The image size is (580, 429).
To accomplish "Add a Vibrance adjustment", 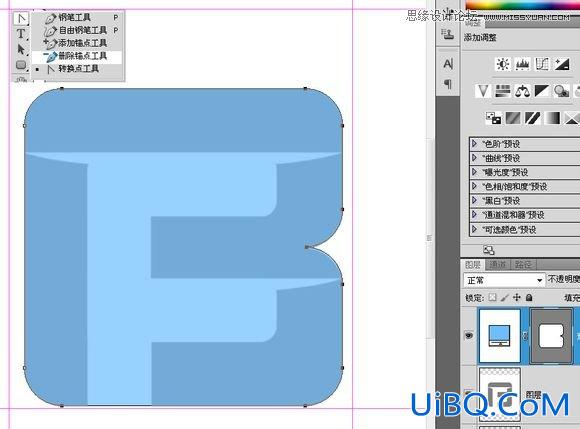I will (x=483, y=91).
